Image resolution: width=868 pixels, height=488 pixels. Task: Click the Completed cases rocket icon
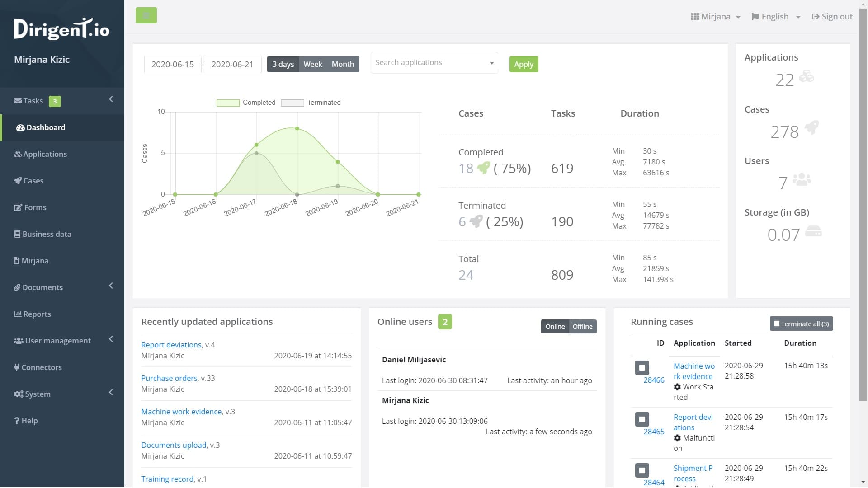coord(483,168)
